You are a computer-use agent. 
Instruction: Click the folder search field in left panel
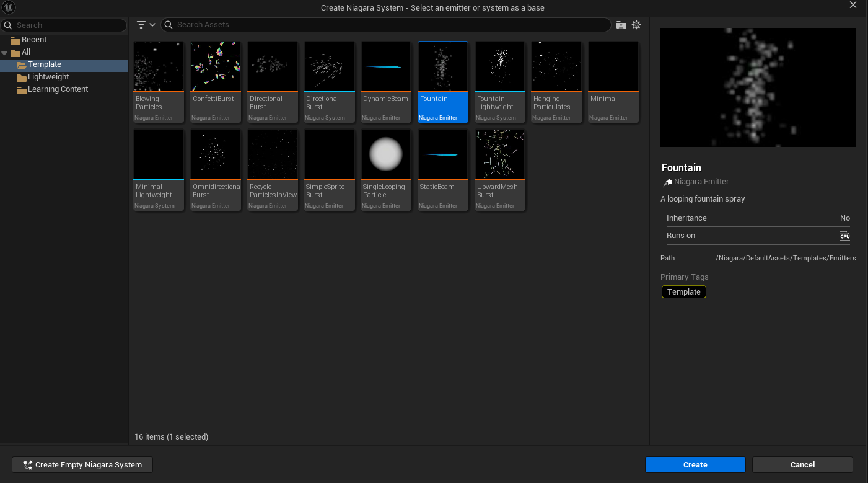64,25
